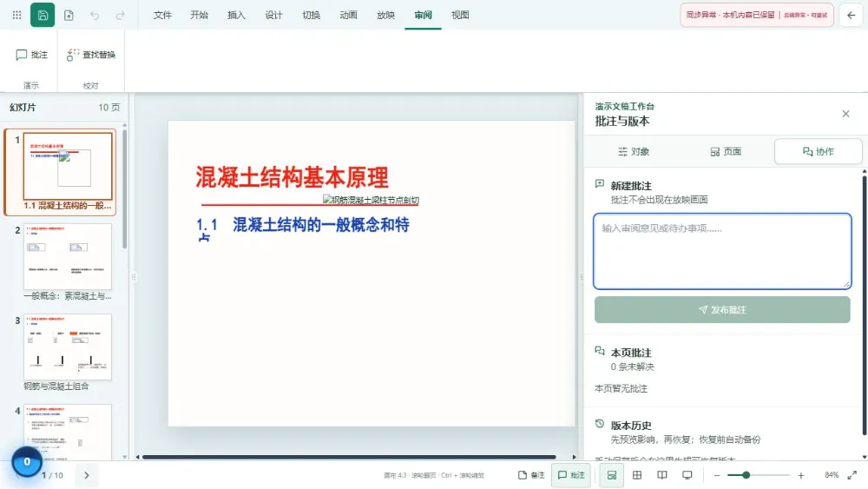Select slide 1 thumbnail
This screenshot has height=489, width=868.
coord(68,166)
